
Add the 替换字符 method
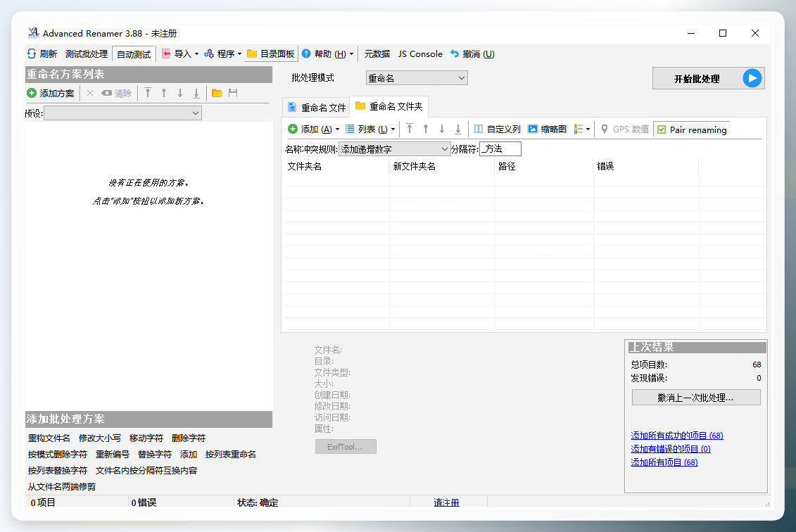[154, 455]
